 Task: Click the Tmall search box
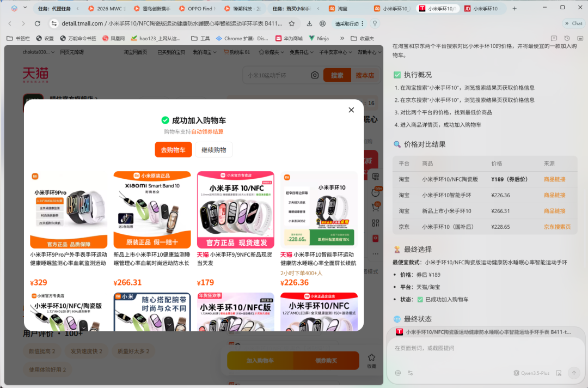277,75
